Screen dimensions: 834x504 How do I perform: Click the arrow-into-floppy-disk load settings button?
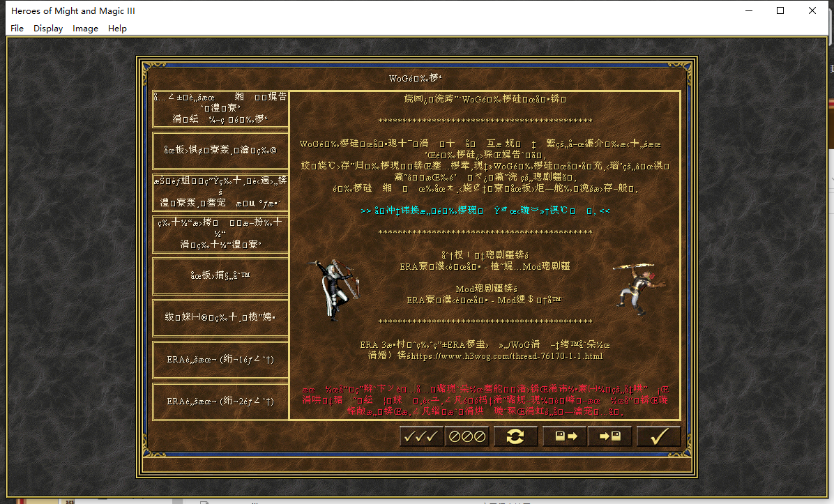(609, 437)
